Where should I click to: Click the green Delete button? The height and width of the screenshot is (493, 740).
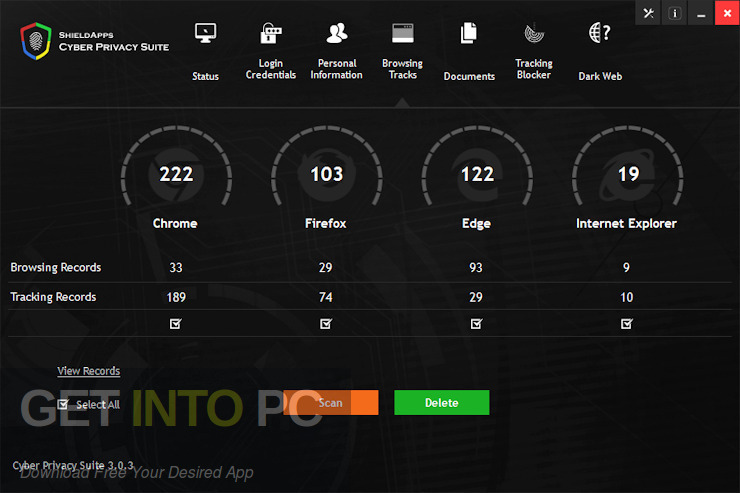pyautogui.click(x=442, y=402)
